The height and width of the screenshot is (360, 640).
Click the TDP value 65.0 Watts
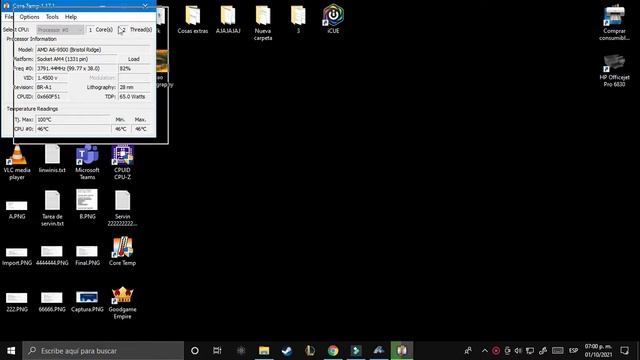[134, 97]
